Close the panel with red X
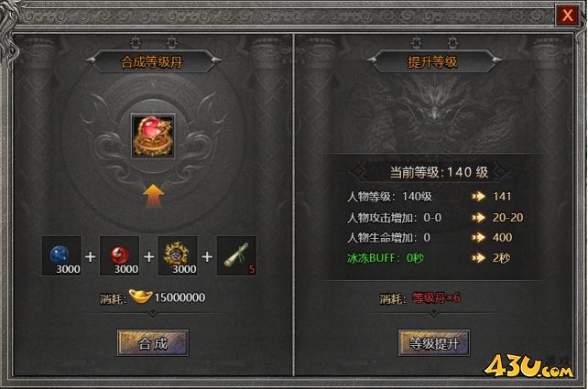This screenshot has height=389, width=588. click(567, 16)
